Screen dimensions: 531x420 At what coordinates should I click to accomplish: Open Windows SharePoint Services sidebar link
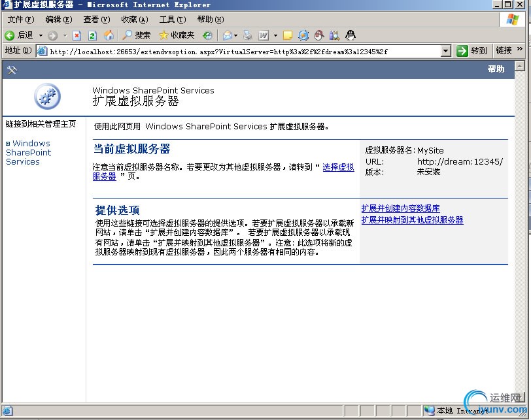tap(28, 152)
